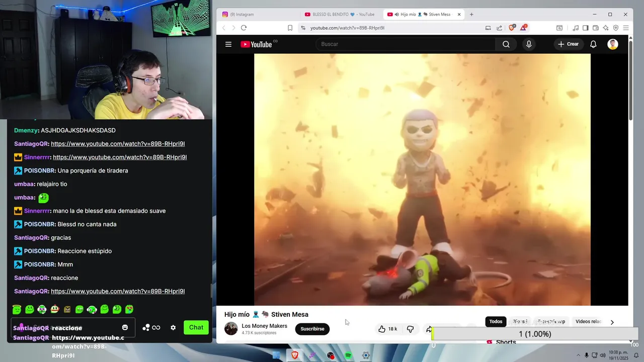The height and width of the screenshot is (362, 644).
Task: Pick the angry brown square emote
Action: click(67, 309)
